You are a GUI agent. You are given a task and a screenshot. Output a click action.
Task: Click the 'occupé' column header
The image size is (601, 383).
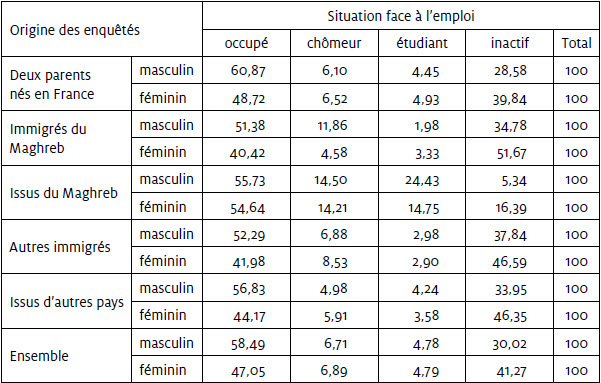246,43
